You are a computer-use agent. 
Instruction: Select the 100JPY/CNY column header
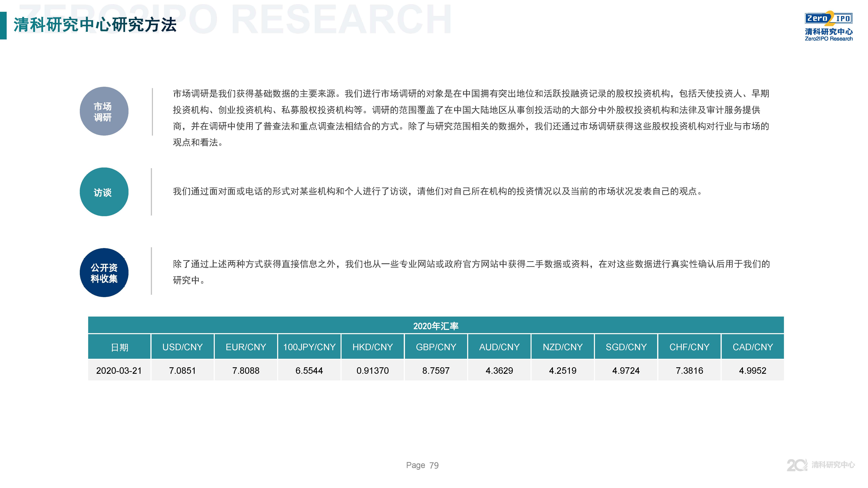pyautogui.click(x=309, y=347)
